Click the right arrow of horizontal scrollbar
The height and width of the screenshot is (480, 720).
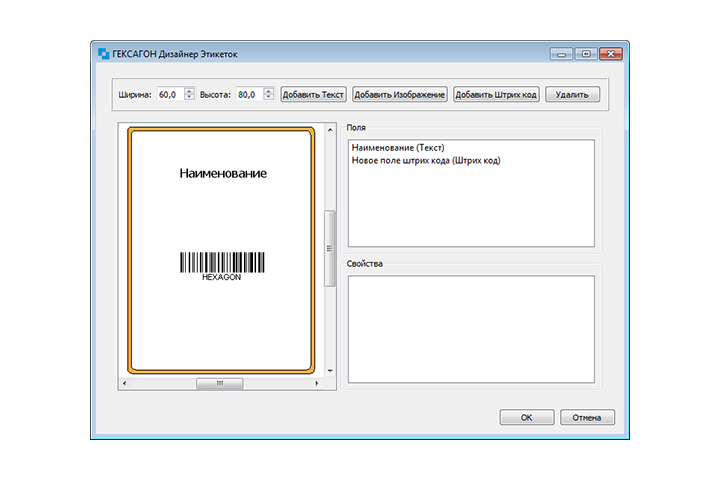tap(319, 383)
